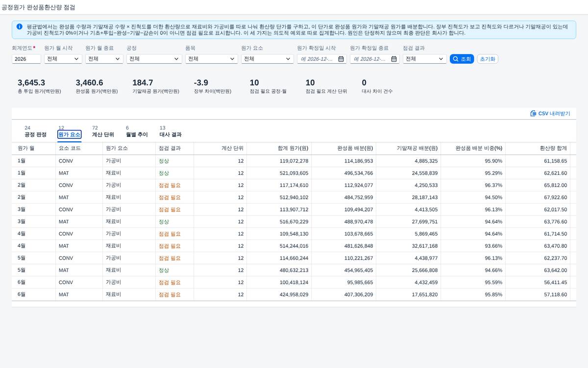Click the 점검 필요 공정·월 metric label
Image resolution: width=588 pixels, height=368 pixels.
268,91
